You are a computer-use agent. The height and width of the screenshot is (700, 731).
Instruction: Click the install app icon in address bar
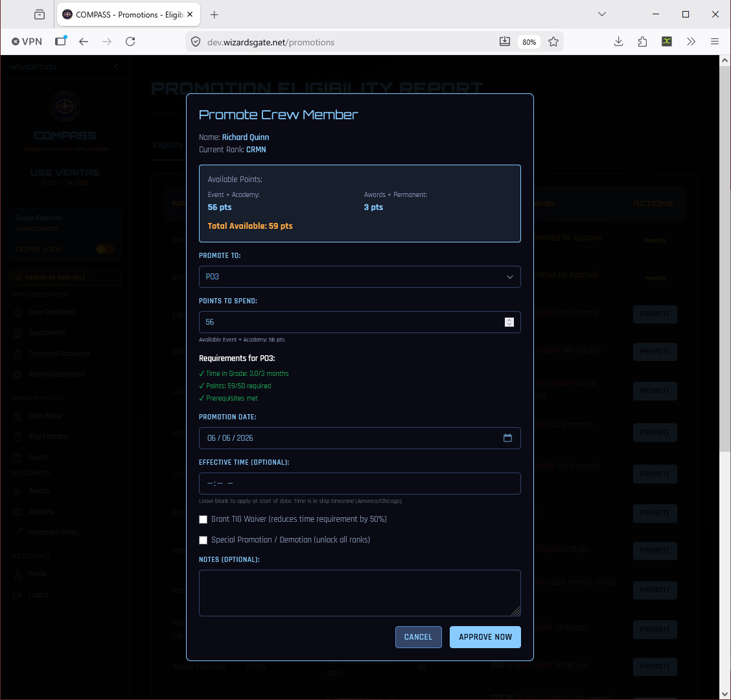coord(504,41)
